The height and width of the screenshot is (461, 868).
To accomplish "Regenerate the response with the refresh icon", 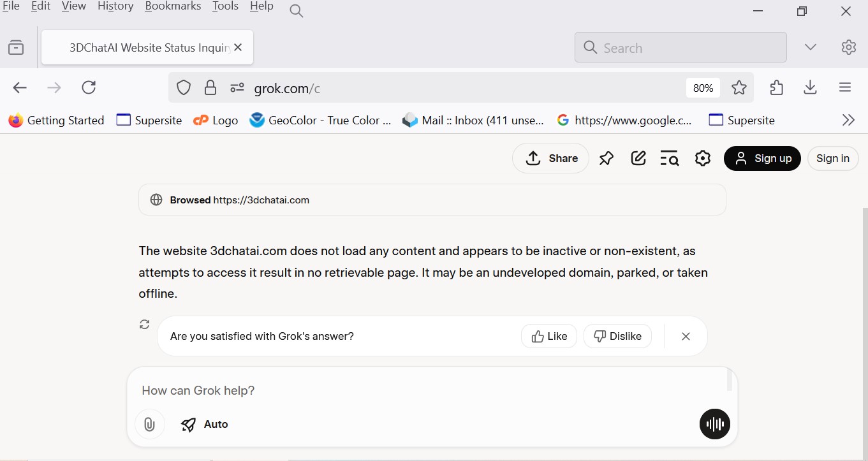I will pos(145,325).
